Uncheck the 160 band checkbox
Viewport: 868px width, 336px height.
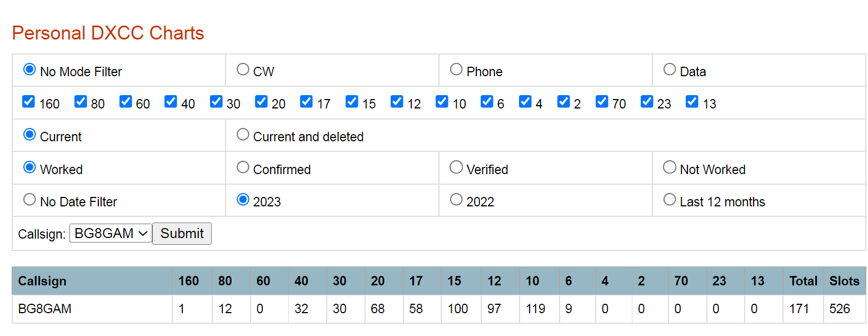(x=28, y=102)
